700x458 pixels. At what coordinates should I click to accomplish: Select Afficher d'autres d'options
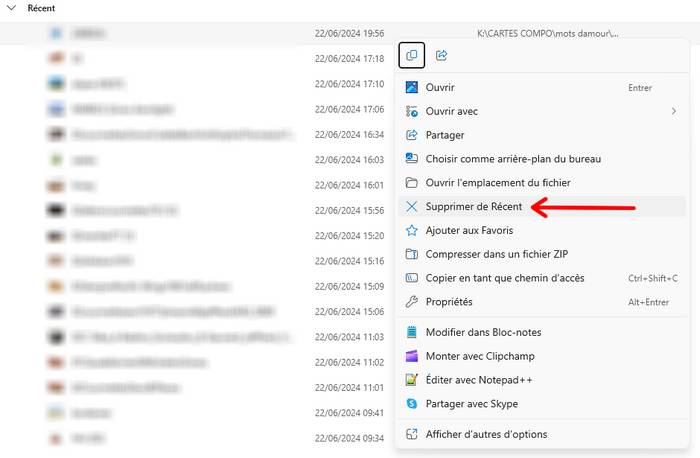(542, 434)
